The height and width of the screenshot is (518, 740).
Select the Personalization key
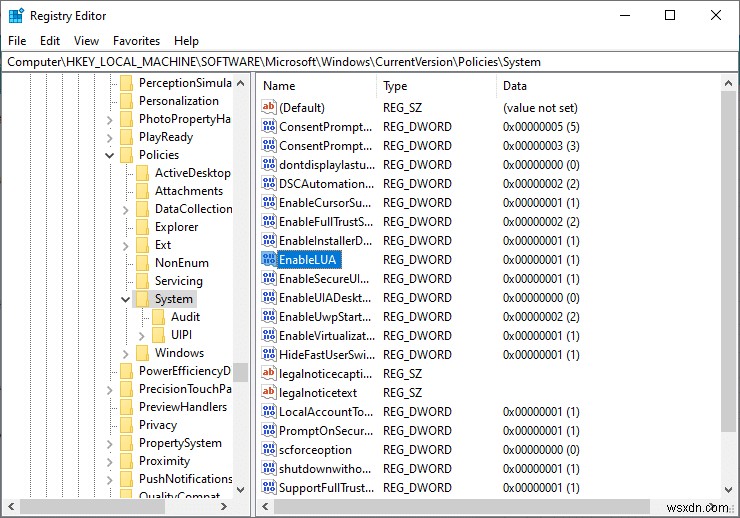178,100
